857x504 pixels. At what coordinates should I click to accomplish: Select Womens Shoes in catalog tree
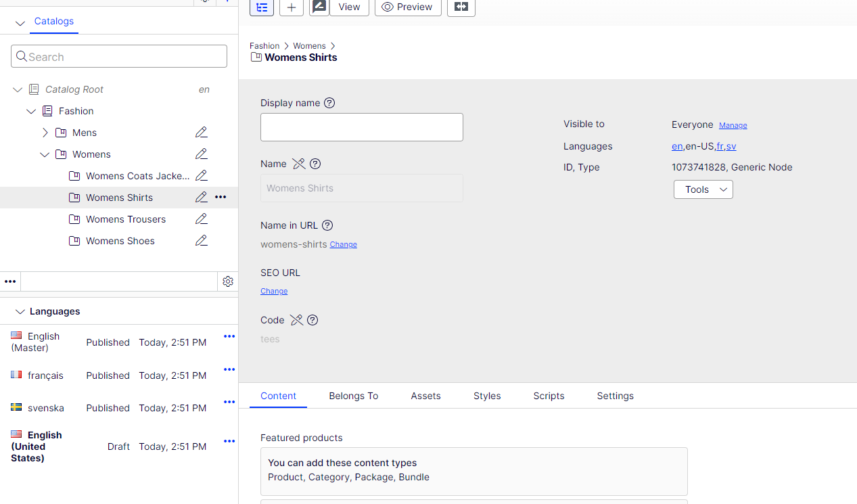(x=120, y=241)
